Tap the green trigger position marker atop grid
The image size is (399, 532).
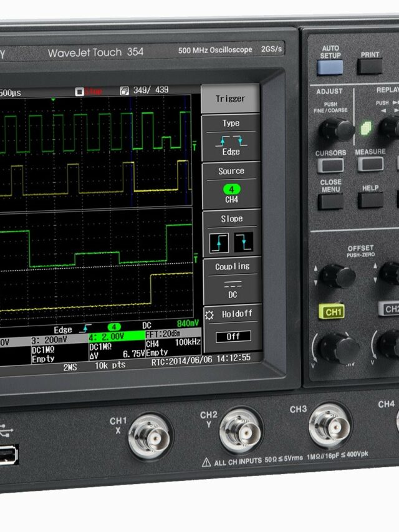coord(53,99)
